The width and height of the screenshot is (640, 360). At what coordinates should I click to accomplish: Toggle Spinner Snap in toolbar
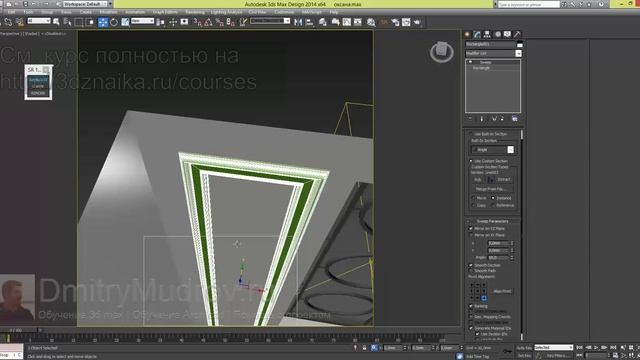pos(231,22)
